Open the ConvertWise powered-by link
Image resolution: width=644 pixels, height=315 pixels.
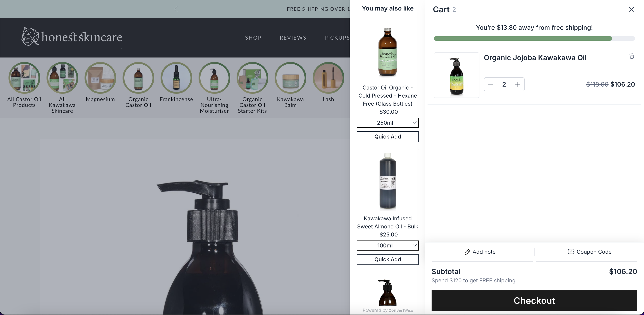(x=401, y=310)
